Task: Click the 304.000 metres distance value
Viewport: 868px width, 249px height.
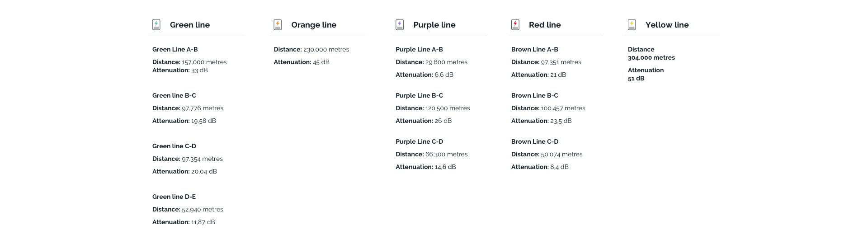Action: [x=651, y=57]
